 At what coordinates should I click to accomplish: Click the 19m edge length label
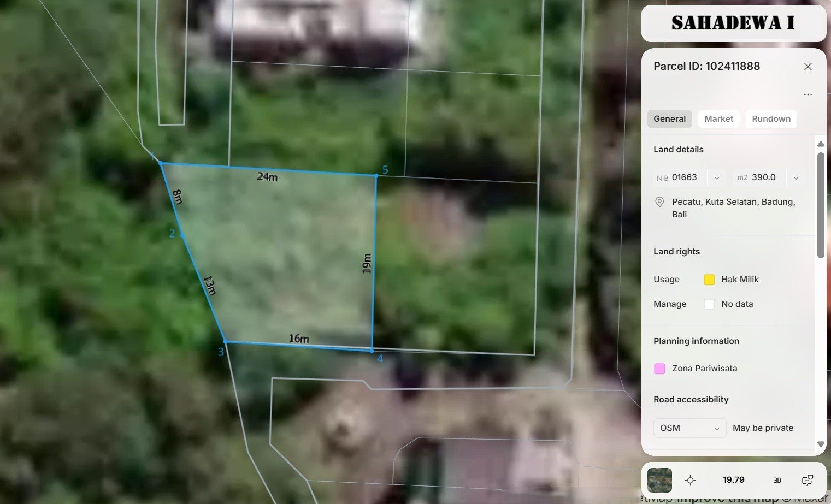[x=367, y=264]
